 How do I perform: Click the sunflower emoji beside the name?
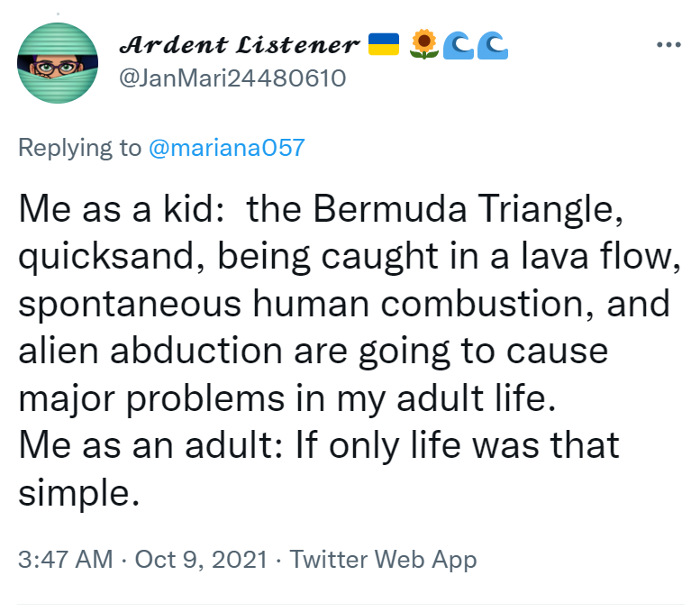424,42
